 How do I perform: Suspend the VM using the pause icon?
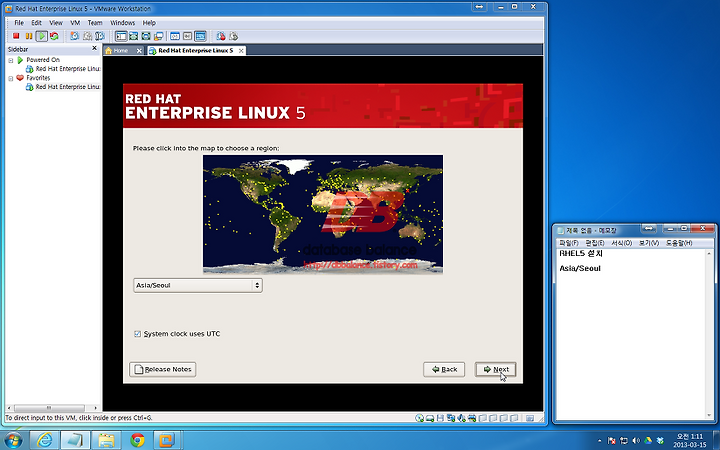[x=29, y=36]
